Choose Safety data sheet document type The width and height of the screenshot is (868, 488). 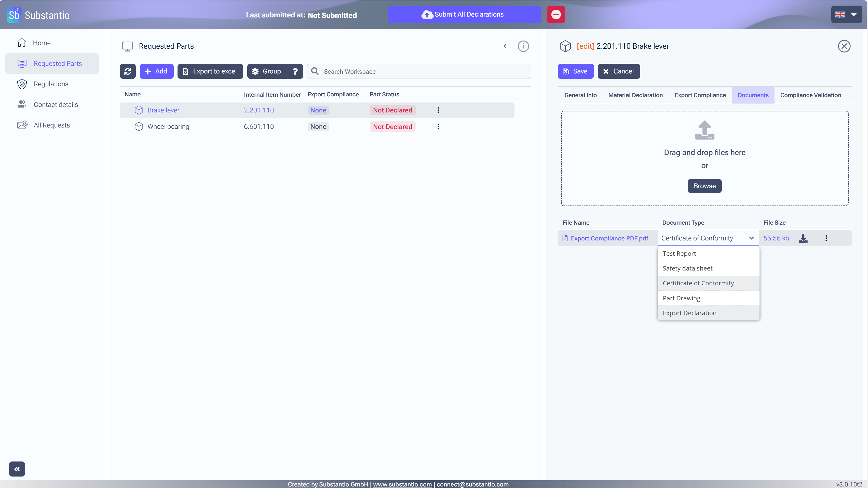tap(687, 268)
